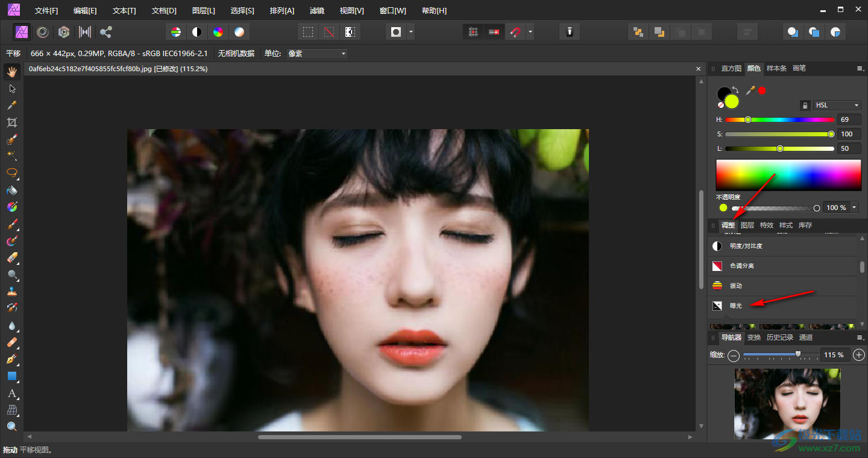
Task: Click the 曝光 (Exposure) adjustment entry
Action: point(735,306)
